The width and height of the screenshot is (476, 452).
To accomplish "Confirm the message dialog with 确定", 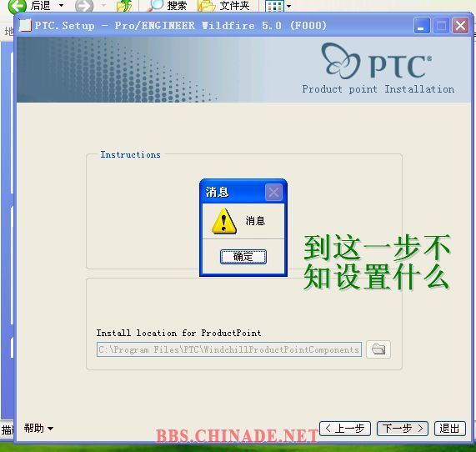I will [243, 257].
